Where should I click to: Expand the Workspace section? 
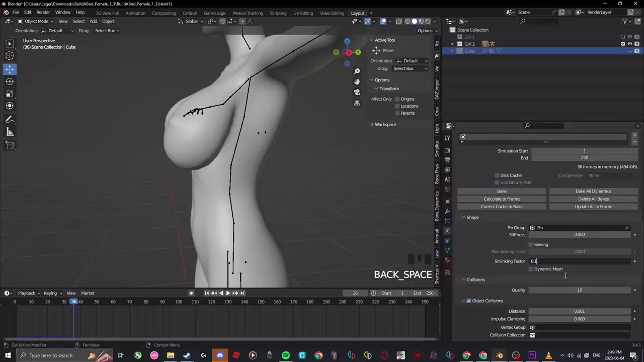point(385,124)
